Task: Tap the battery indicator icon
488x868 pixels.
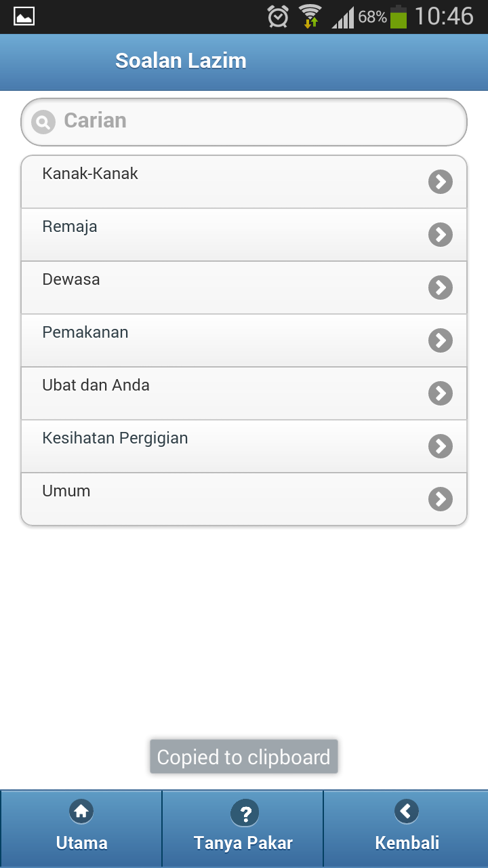Action: coord(399,16)
